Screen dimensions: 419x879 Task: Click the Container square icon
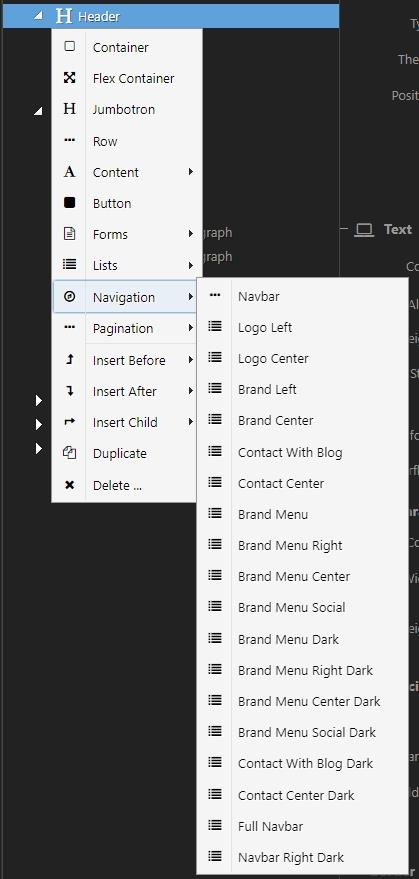(x=70, y=47)
